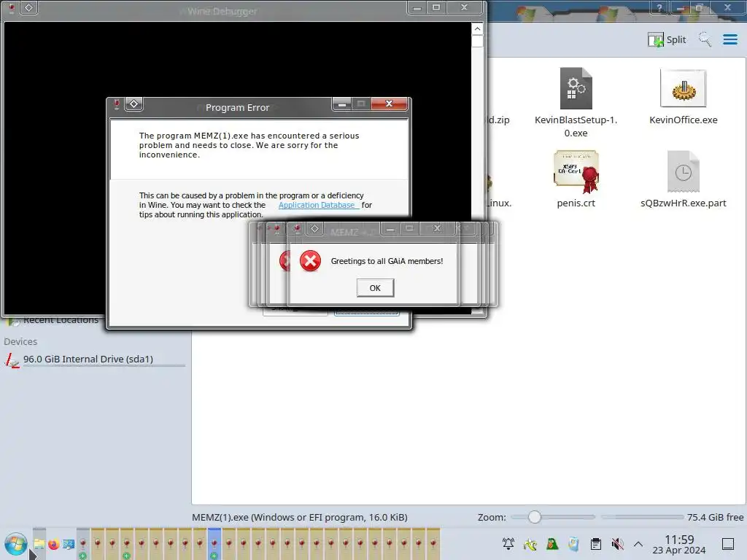Launch Firefox from the taskbar

point(54,544)
